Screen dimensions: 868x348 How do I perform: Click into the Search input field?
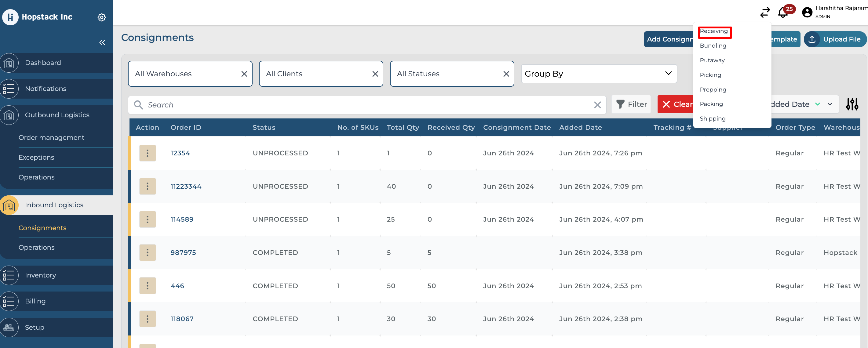(x=367, y=105)
